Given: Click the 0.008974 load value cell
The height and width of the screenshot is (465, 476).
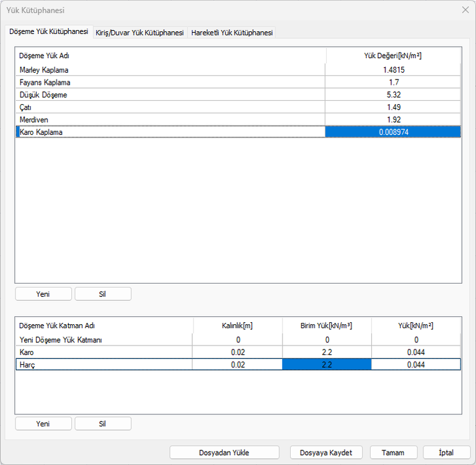Looking at the screenshot, I should coord(393,132).
